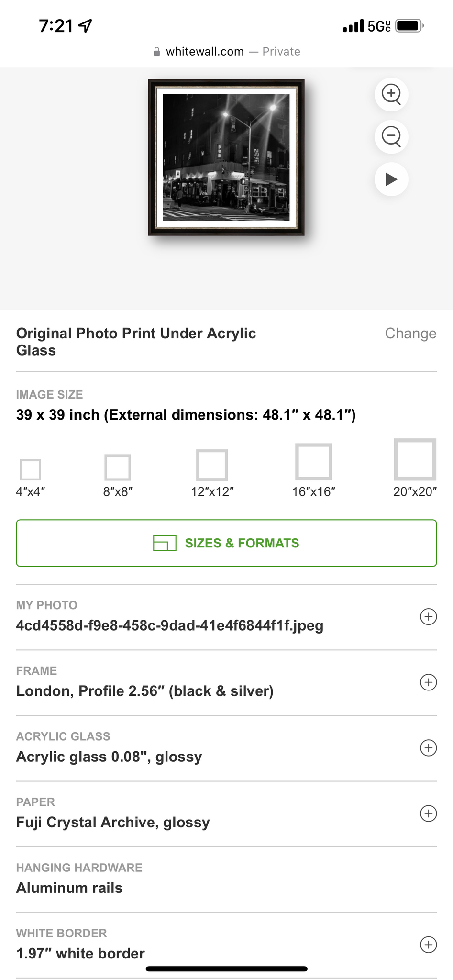Pick the 16"x16" size square
This screenshot has width=453, height=980.
click(314, 462)
